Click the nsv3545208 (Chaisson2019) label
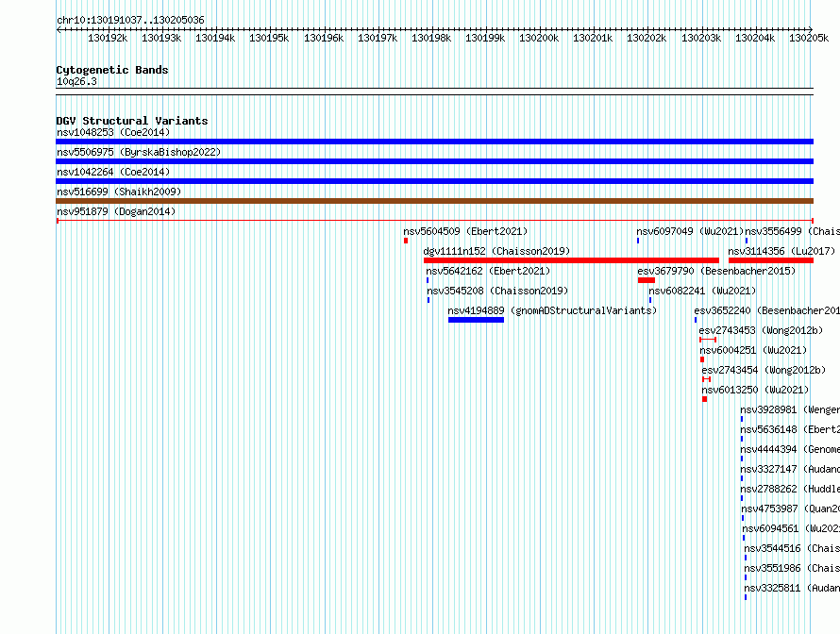The width and height of the screenshot is (840, 634). (x=497, y=291)
